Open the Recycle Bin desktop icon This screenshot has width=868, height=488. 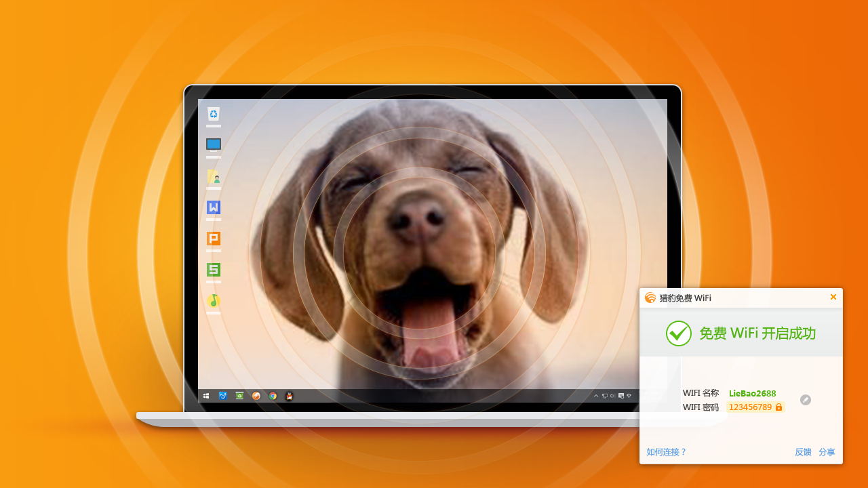click(x=214, y=114)
